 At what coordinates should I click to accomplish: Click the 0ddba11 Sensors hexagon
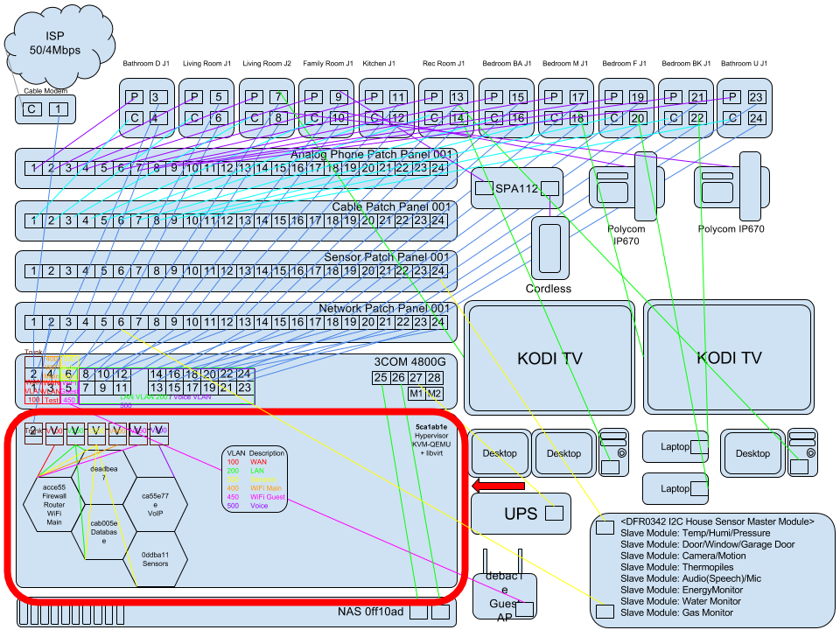coord(156,559)
